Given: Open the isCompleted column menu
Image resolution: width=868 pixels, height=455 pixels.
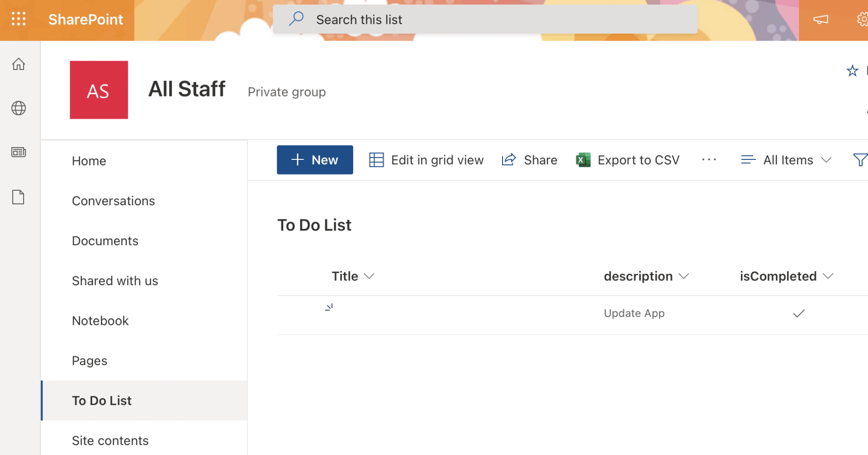Looking at the screenshot, I should [x=828, y=276].
